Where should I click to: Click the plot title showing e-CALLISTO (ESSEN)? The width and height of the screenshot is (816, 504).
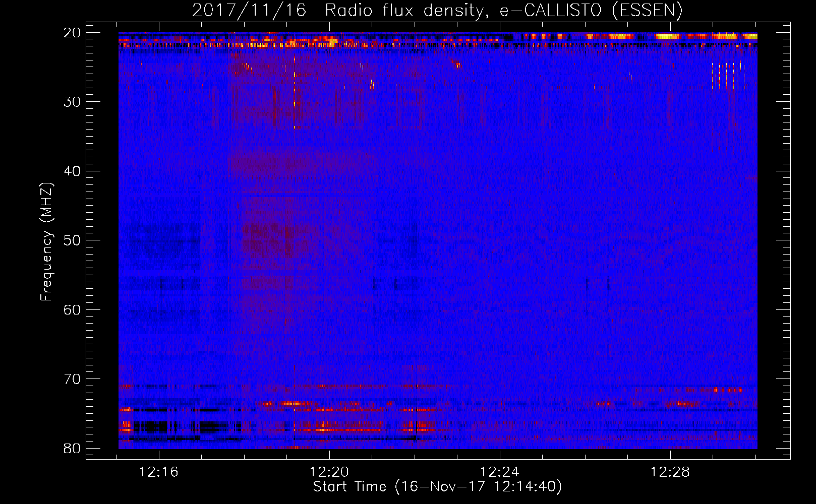click(x=437, y=10)
